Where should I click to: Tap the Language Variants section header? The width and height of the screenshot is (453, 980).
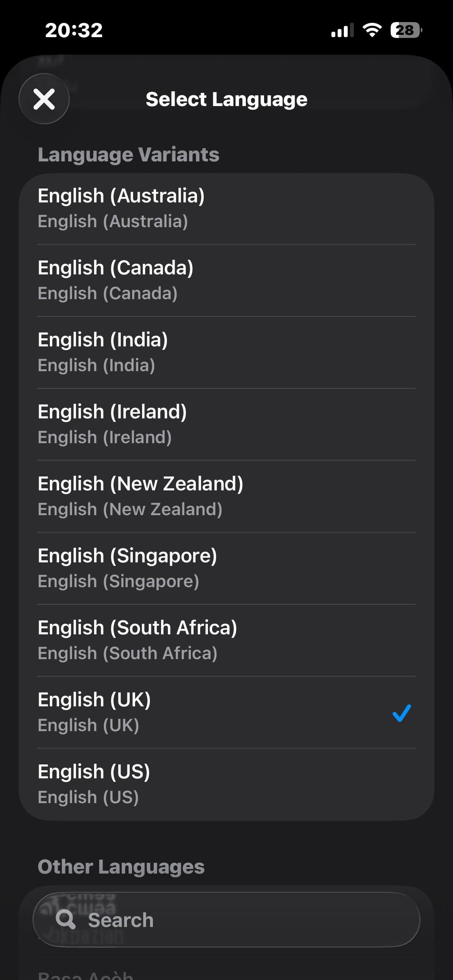[129, 155]
